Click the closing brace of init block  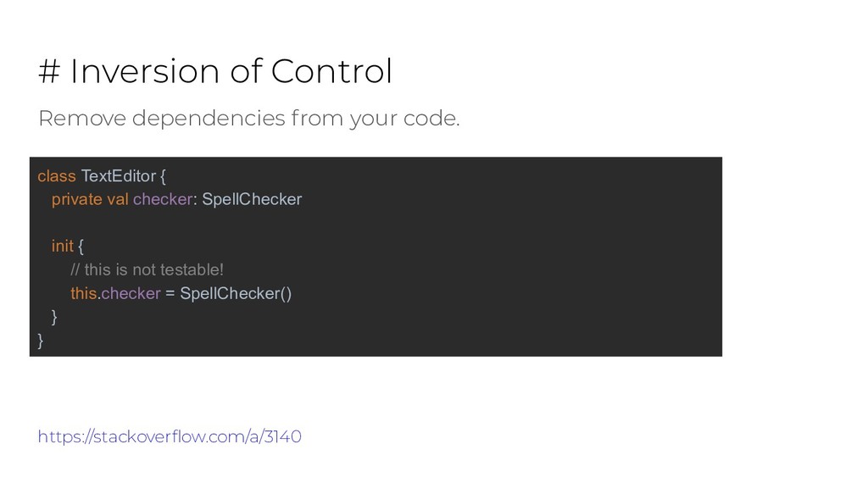click(x=54, y=317)
